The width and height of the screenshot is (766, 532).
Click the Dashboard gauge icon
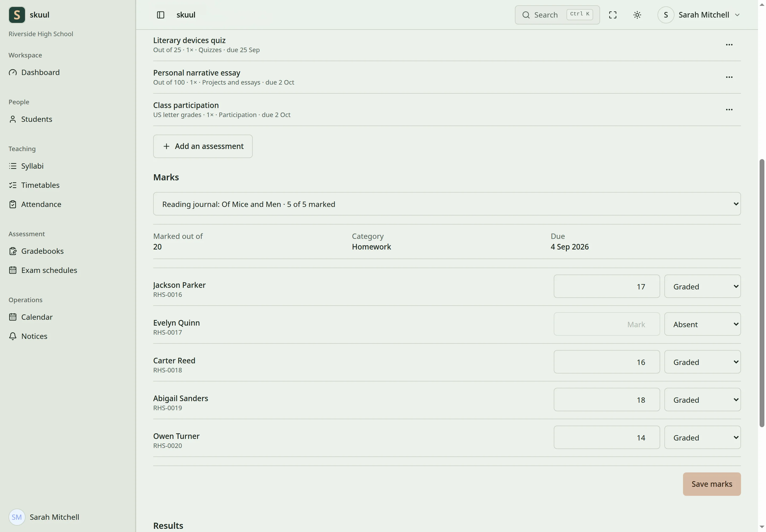pyautogui.click(x=13, y=72)
